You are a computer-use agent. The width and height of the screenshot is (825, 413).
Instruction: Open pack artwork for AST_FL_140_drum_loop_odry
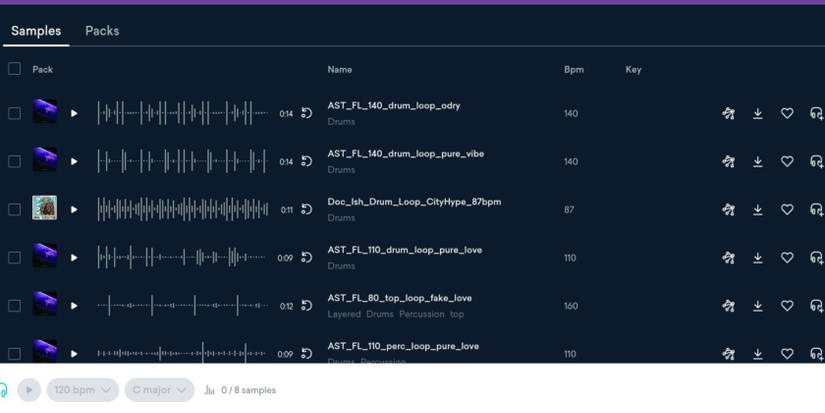click(45, 111)
